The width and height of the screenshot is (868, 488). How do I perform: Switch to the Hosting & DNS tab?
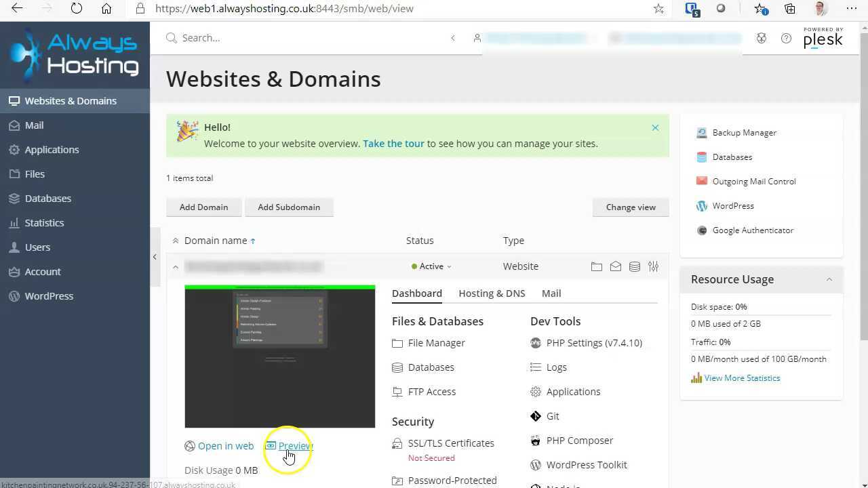pyautogui.click(x=492, y=293)
